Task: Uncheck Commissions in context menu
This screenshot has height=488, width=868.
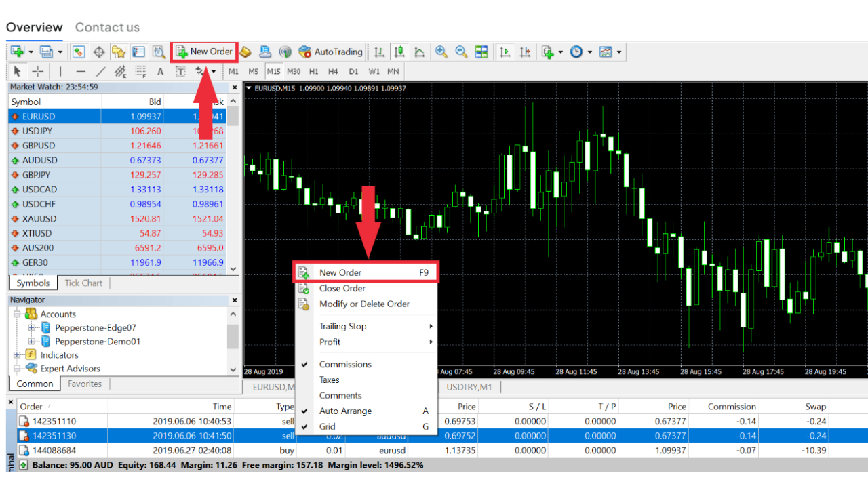Action: point(345,364)
